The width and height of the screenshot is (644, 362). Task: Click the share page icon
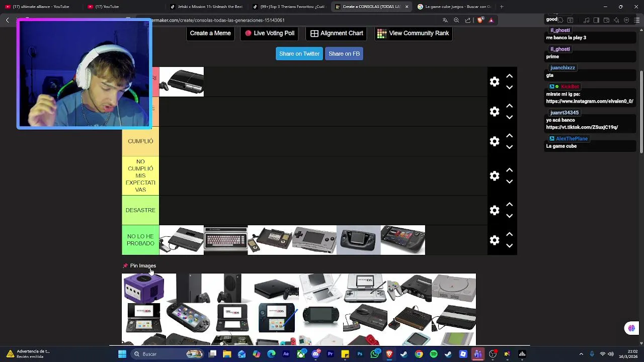pos(468,20)
